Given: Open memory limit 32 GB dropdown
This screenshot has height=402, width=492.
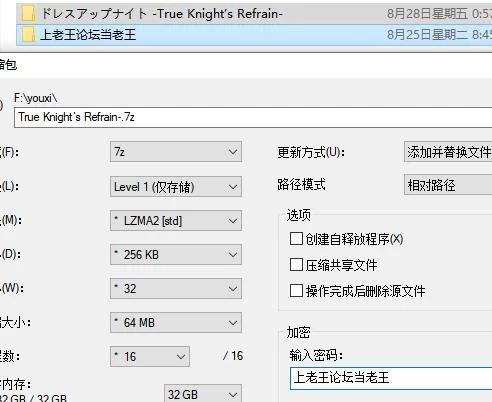Looking at the screenshot, I should 203,394.
